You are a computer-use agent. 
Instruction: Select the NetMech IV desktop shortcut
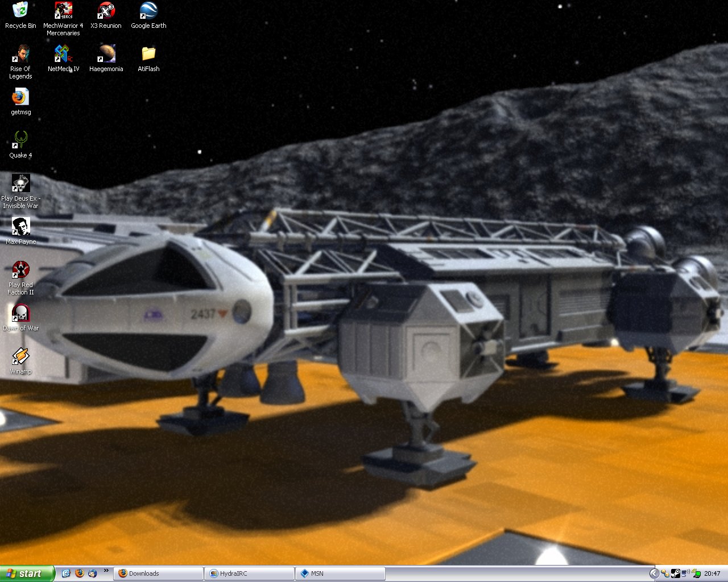pos(63,59)
